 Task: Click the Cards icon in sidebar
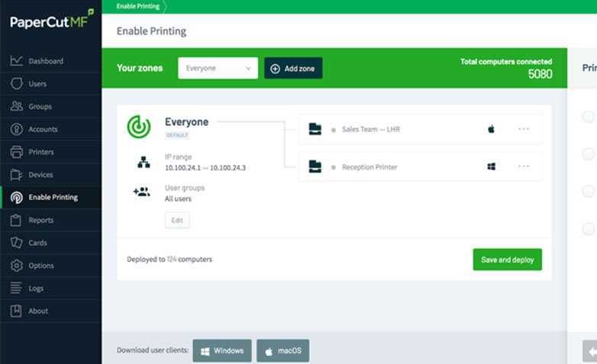point(16,243)
